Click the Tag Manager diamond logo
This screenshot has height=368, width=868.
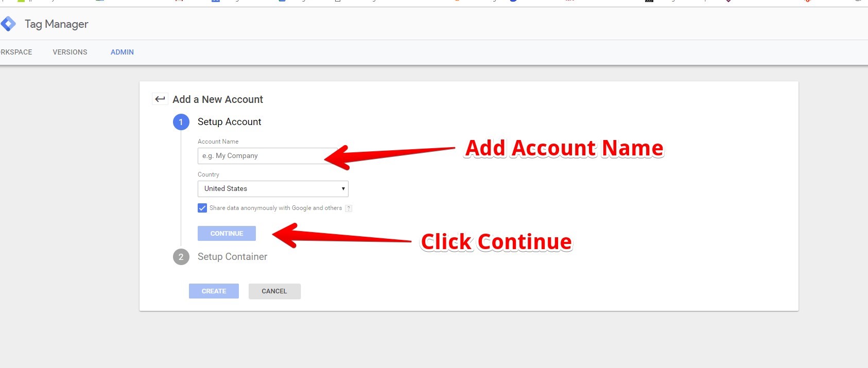[x=8, y=24]
